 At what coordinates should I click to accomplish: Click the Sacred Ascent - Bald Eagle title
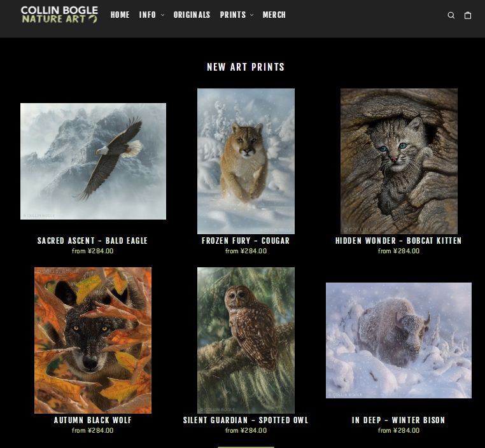pyautogui.click(x=93, y=241)
